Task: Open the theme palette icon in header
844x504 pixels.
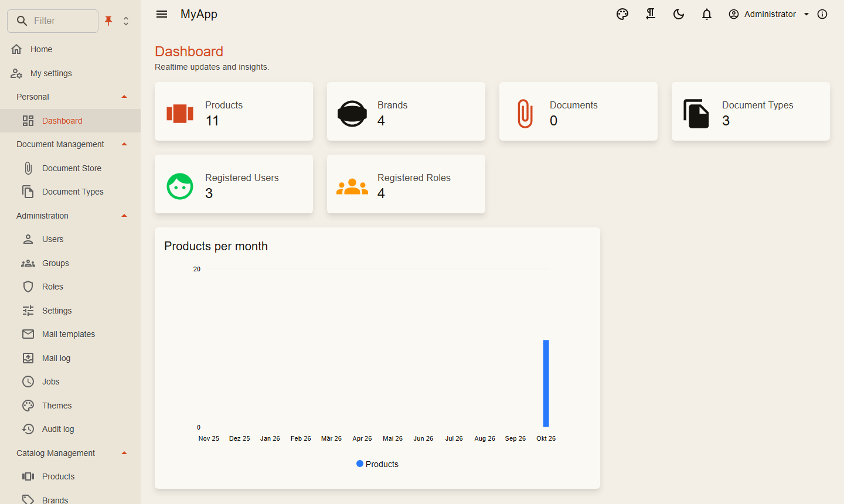Action: (x=622, y=14)
